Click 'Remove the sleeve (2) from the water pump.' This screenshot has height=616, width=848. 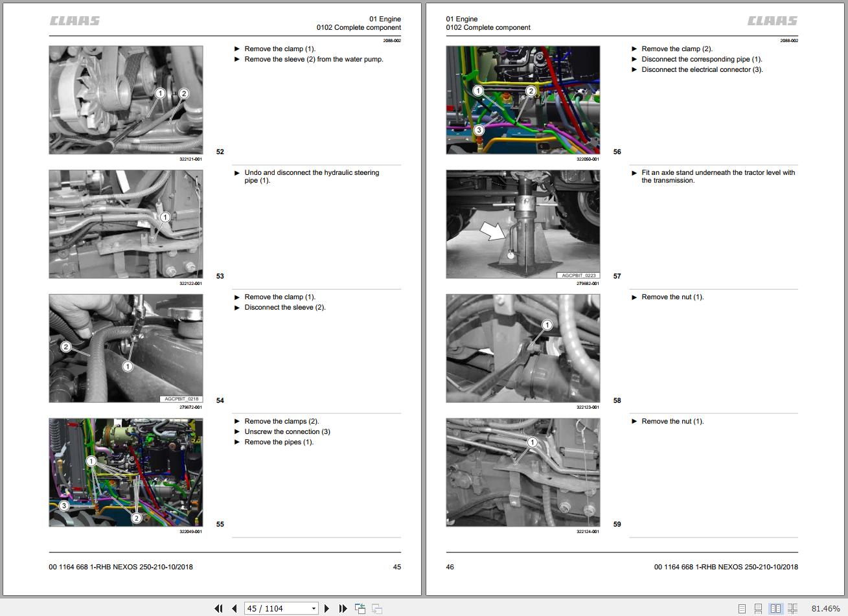coord(314,59)
